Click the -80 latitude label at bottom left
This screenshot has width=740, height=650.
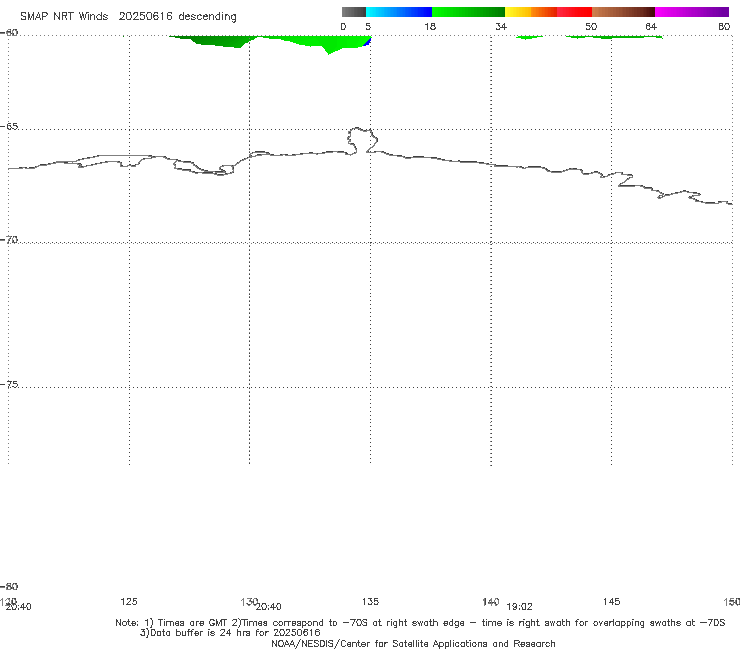click(9, 586)
